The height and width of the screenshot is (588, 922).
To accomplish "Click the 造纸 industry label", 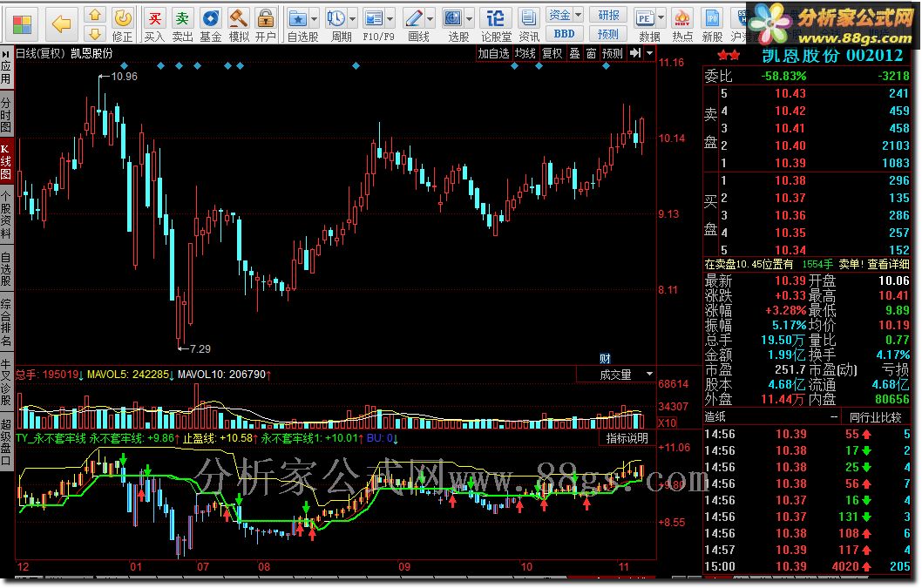I will click(715, 417).
